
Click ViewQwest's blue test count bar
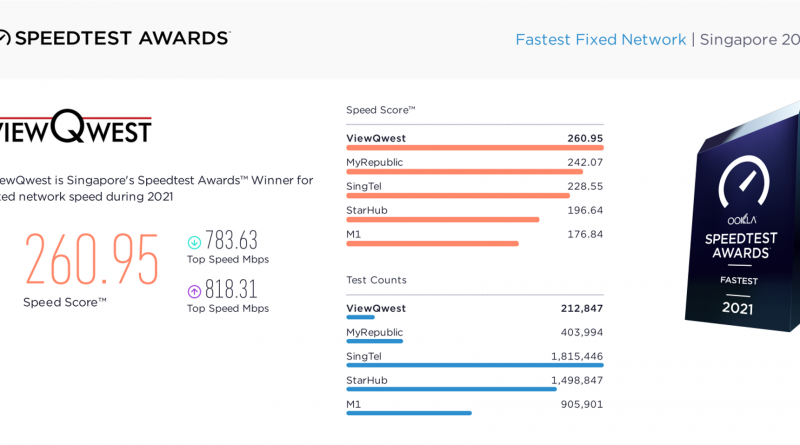(x=360, y=317)
